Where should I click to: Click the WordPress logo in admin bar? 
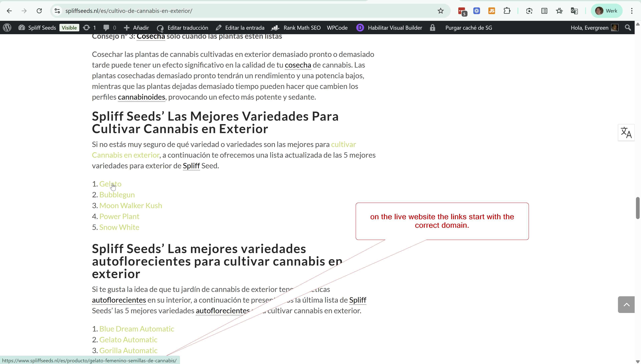point(7,28)
